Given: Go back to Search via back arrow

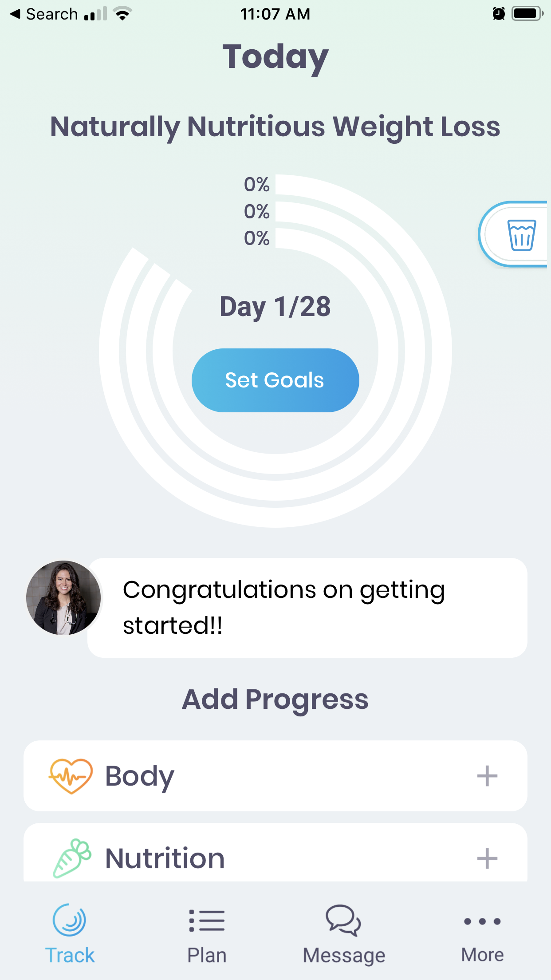Looking at the screenshot, I should [x=16, y=14].
